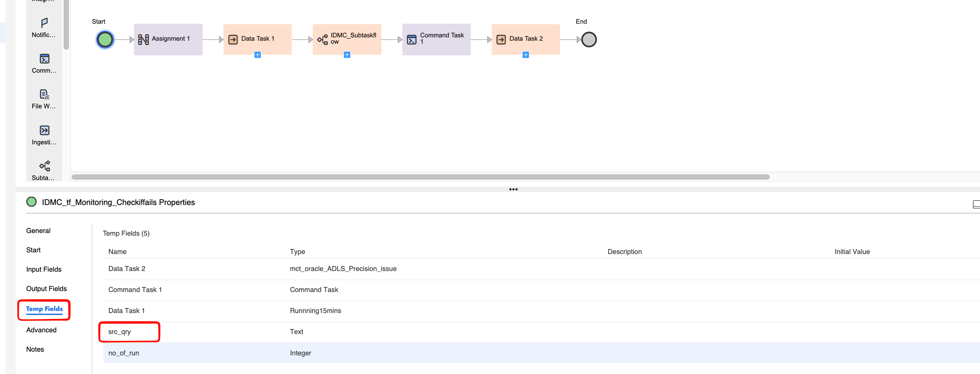The image size is (980, 374).
Task: Select the Command Task 1 step
Action: point(436,39)
